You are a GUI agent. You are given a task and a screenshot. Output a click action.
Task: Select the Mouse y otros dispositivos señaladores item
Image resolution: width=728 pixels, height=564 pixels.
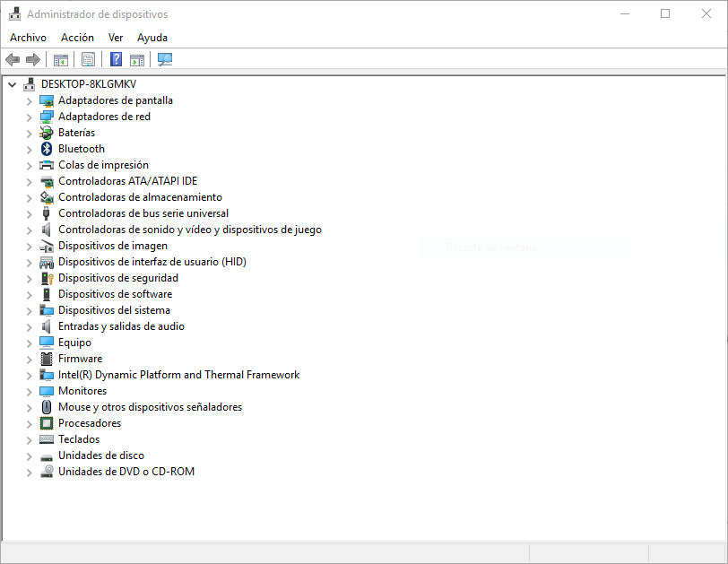pos(150,407)
